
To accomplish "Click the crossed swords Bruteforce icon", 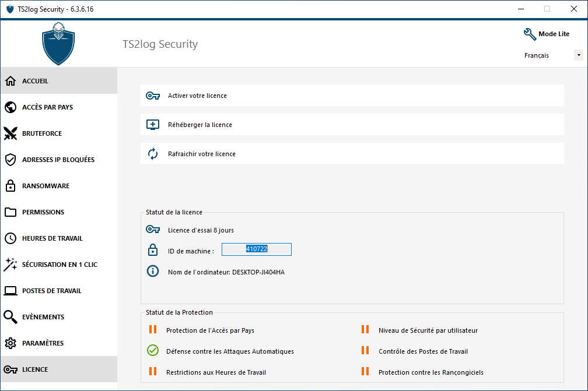I will click(10, 133).
